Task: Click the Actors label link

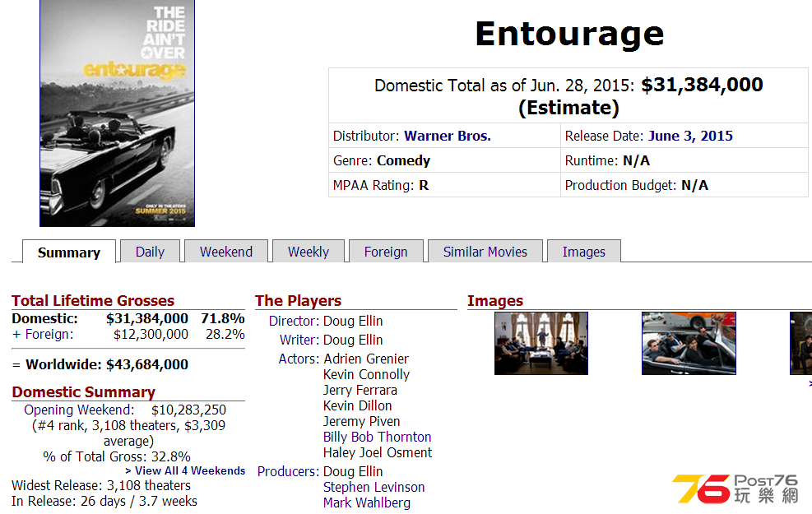Action: click(x=299, y=359)
